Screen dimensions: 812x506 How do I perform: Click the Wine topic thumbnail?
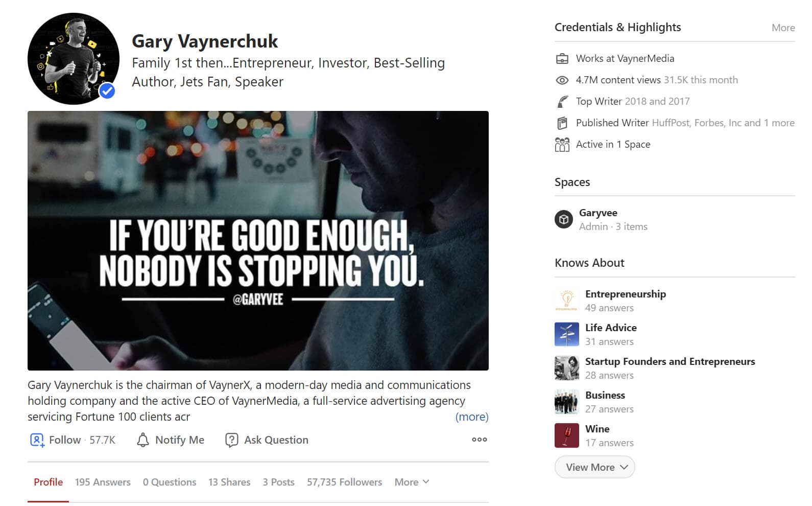click(567, 435)
